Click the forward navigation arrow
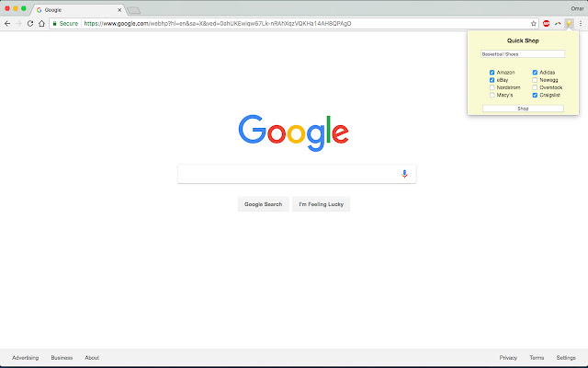588x368 pixels. click(18, 24)
